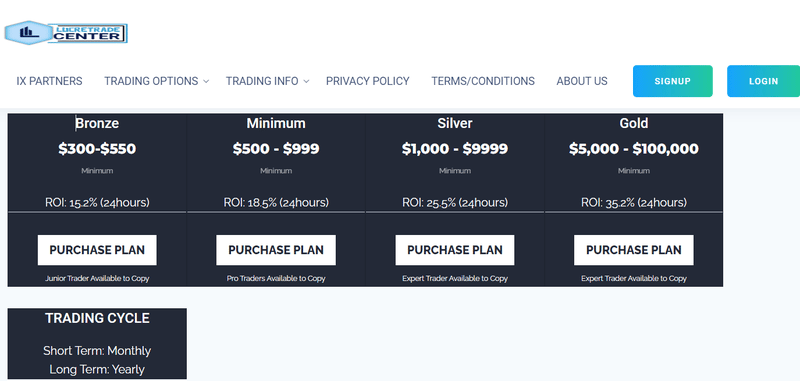Click the ROI: 18.5% (24hours) text

tap(276, 202)
